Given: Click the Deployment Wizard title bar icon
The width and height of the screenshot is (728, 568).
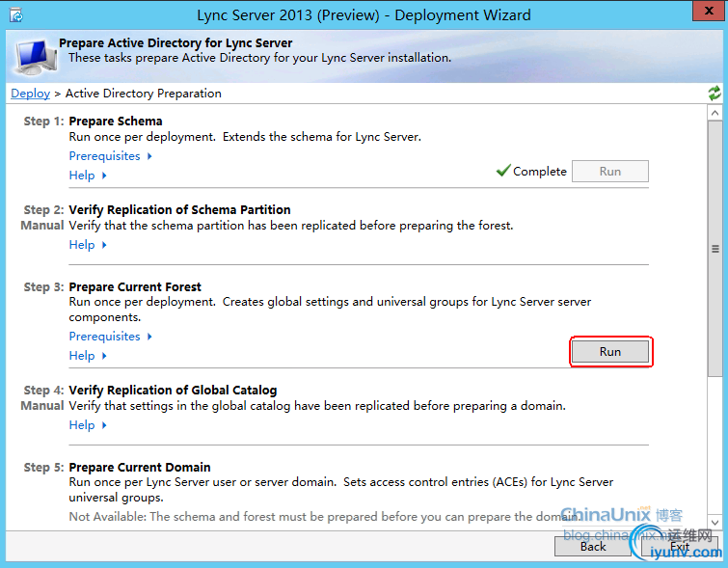Looking at the screenshot, I should [16, 15].
